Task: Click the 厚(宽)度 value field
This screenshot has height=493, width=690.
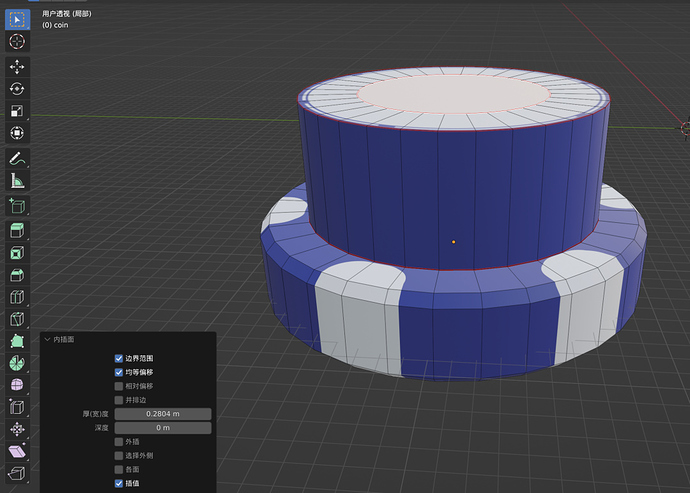Action: [x=163, y=414]
